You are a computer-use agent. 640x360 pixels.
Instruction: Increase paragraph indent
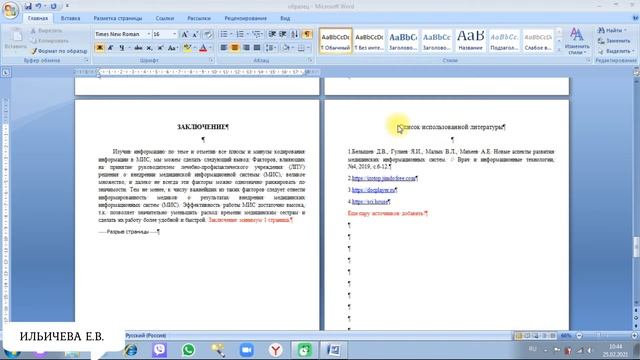click(x=283, y=34)
